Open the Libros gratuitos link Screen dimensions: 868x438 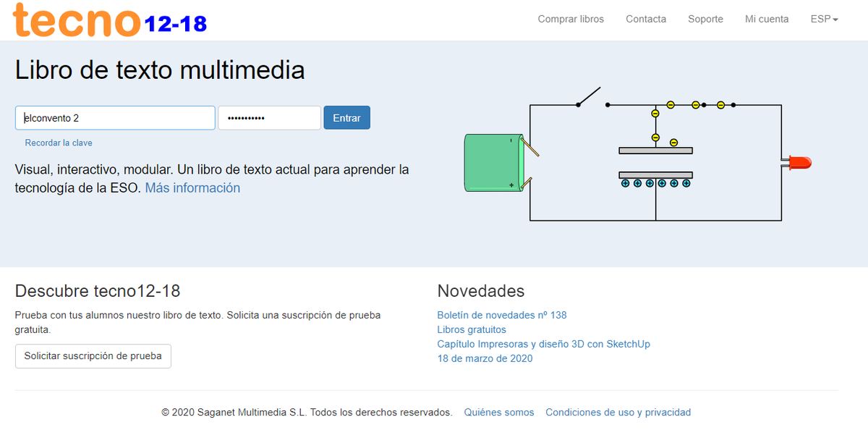click(x=472, y=329)
